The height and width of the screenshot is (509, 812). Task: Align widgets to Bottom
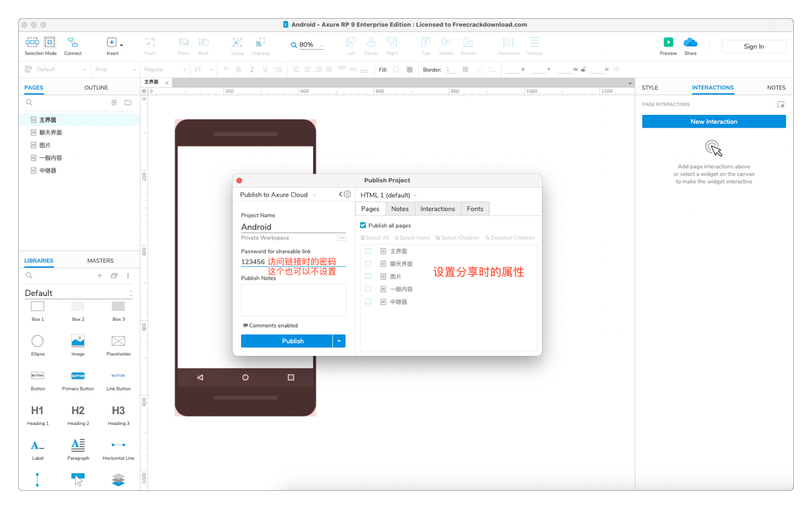468,42
